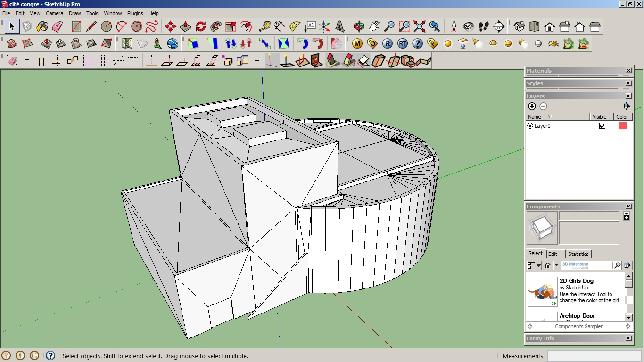
Task: Open the Layers panel details menu arrow
Action: tap(627, 107)
